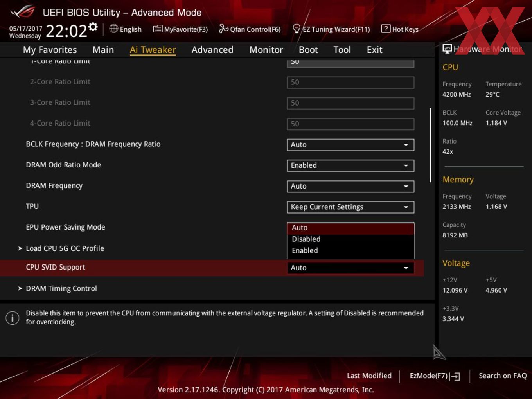This screenshot has height=399, width=532.
Task: Select the Ai Tweaker tab
Action: coord(153,50)
